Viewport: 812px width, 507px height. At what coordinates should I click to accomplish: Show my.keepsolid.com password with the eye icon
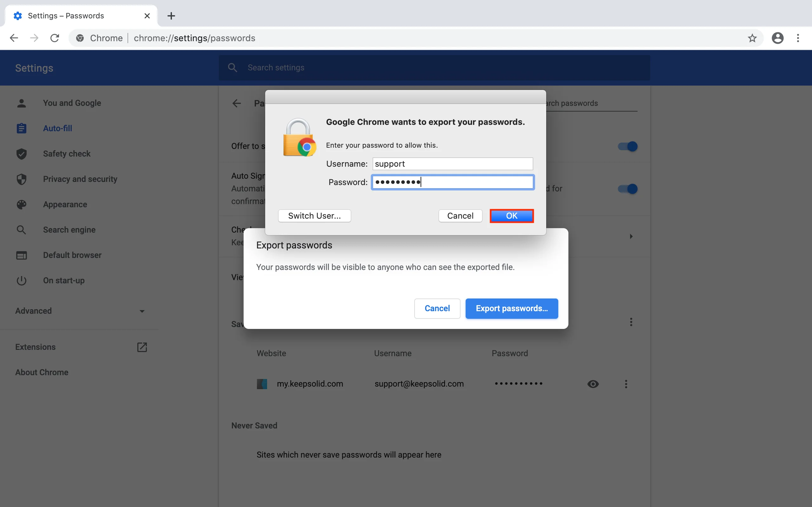593,384
